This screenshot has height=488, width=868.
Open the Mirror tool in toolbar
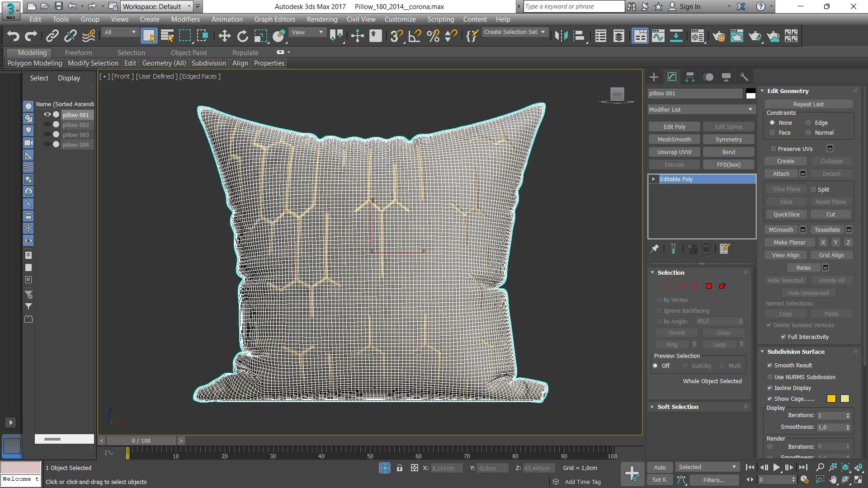click(561, 36)
